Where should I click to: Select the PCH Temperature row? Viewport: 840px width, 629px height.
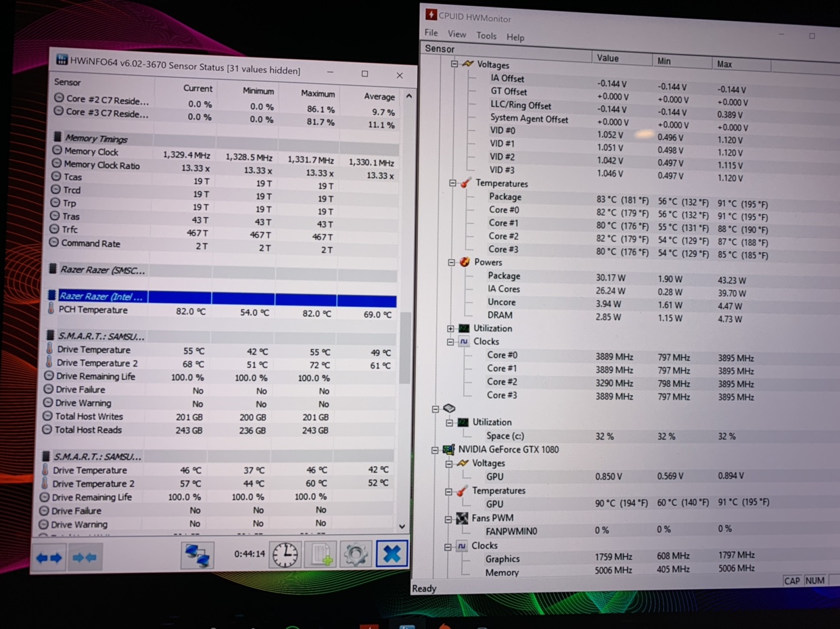click(x=222, y=311)
